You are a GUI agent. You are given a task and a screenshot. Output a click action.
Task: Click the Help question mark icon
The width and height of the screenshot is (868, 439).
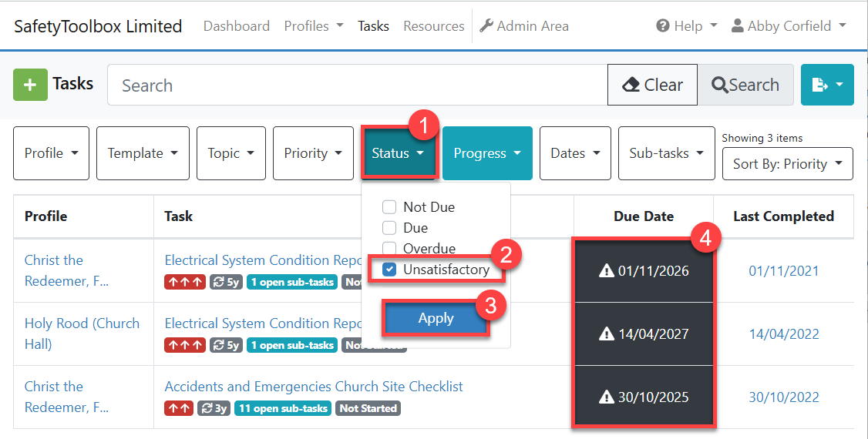[x=662, y=26]
